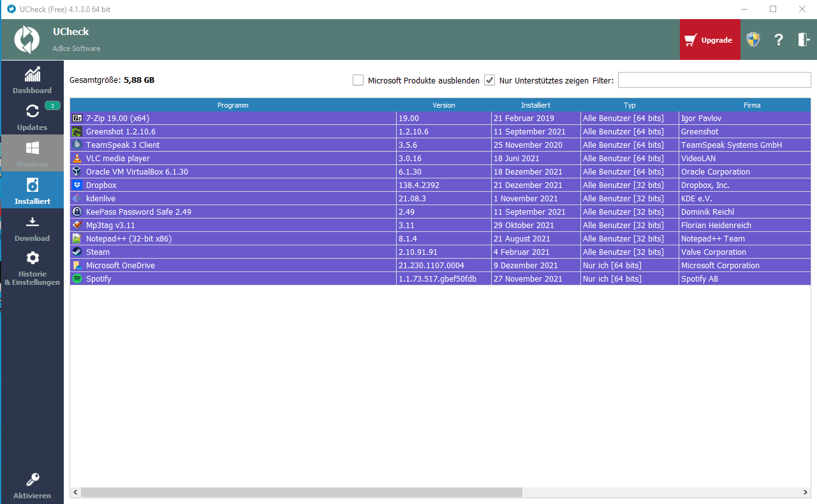Image resolution: width=817 pixels, height=504 pixels.
Task: Sort by the Typ column header
Action: pos(629,105)
